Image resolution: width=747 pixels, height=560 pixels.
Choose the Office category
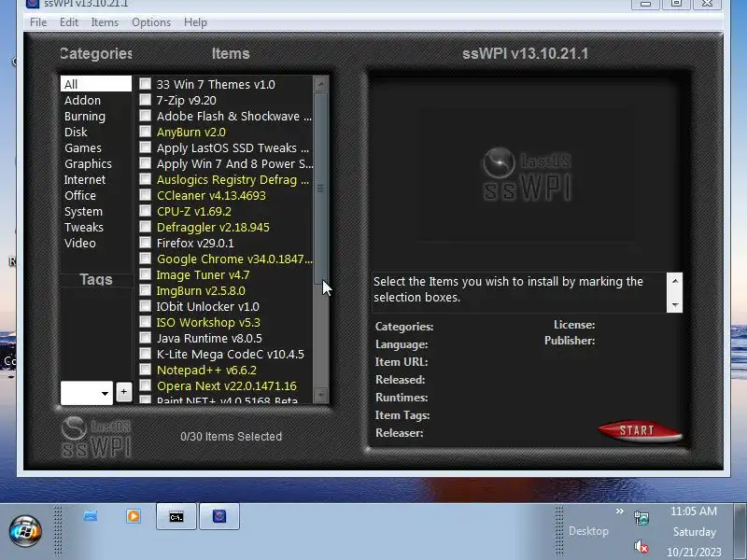[x=96, y=195]
